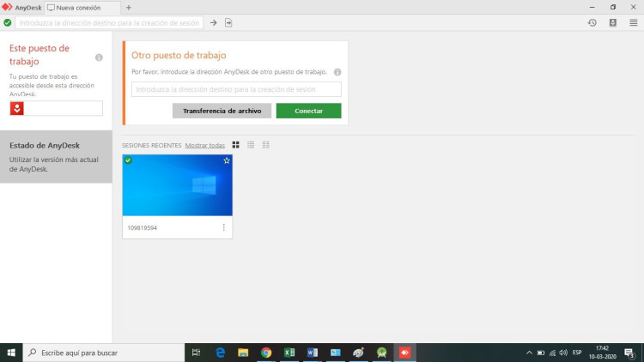Viewport: 644px width, 362px height.
Task: Focus the top address input field
Action: point(109,23)
